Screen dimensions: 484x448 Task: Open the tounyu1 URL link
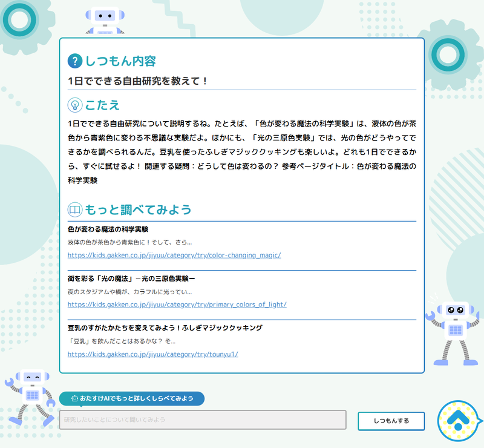(x=153, y=354)
